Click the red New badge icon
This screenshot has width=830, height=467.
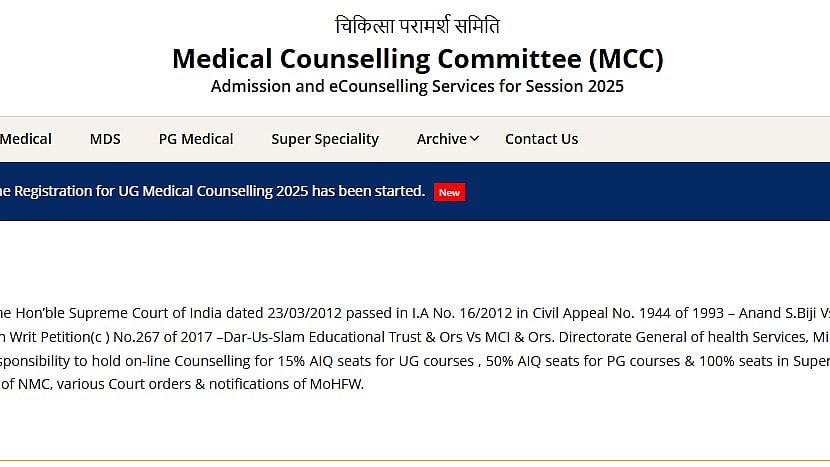tap(449, 192)
